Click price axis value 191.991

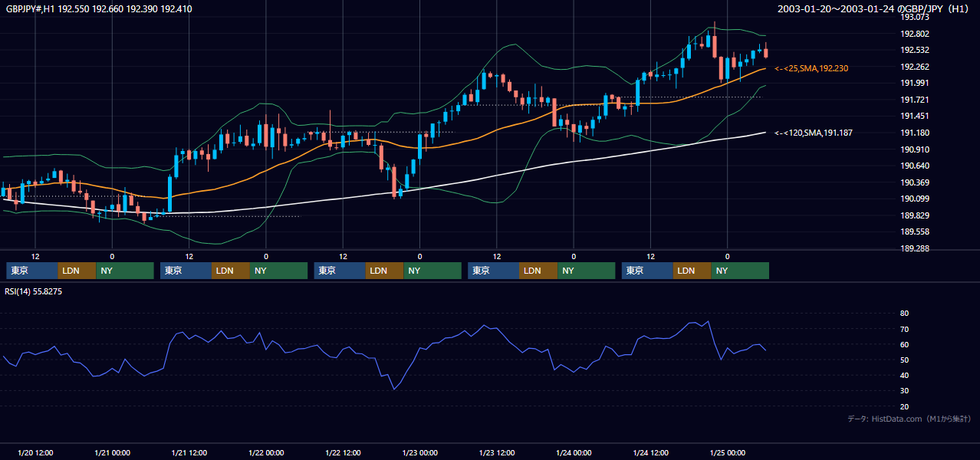click(915, 83)
